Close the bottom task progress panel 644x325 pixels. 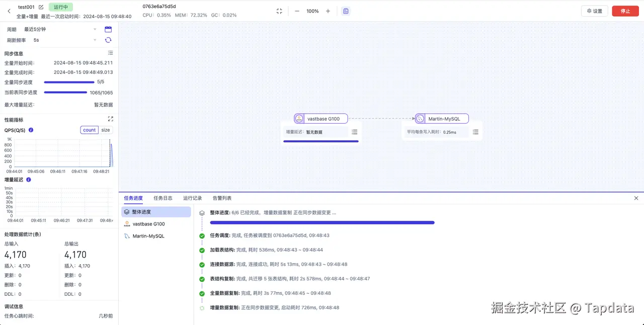[x=636, y=198]
